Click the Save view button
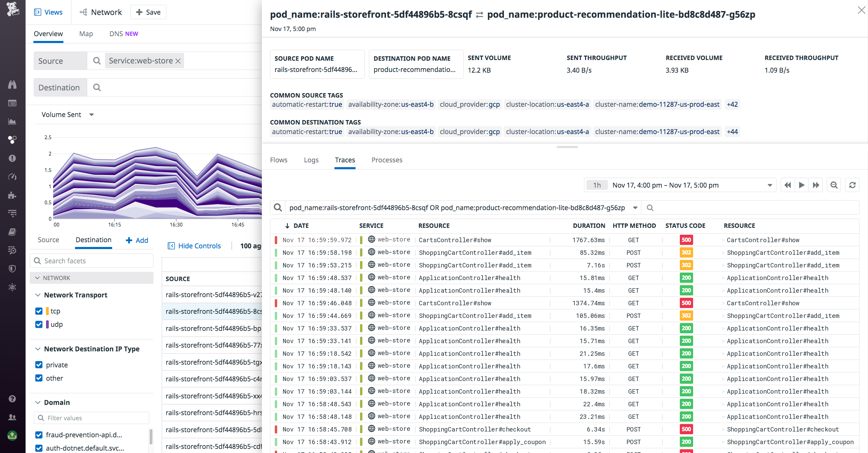The image size is (868, 453). [148, 12]
